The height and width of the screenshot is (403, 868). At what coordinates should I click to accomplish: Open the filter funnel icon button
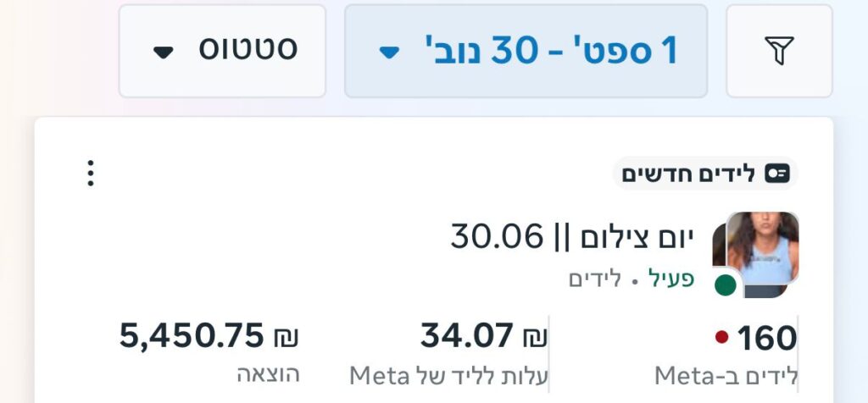click(x=779, y=51)
